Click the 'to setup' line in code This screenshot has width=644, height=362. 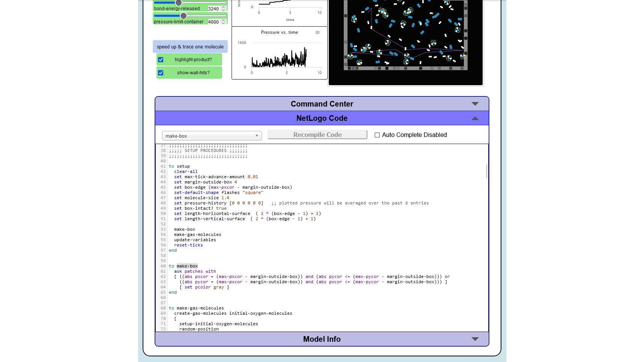tap(179, 166)
